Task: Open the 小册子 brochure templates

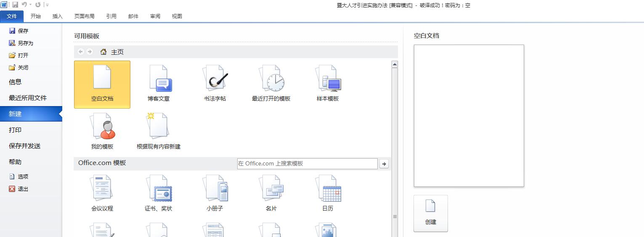Action: (x=215, y=194)
